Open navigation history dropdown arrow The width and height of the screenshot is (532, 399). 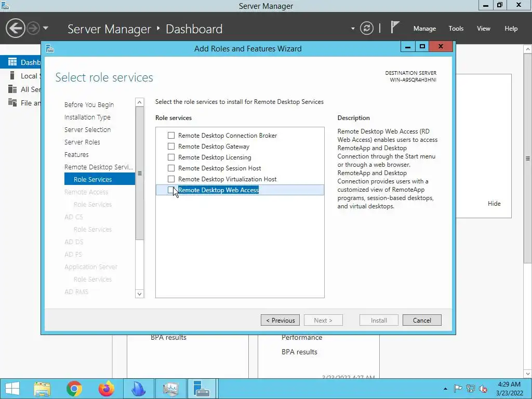coord(46,28)
